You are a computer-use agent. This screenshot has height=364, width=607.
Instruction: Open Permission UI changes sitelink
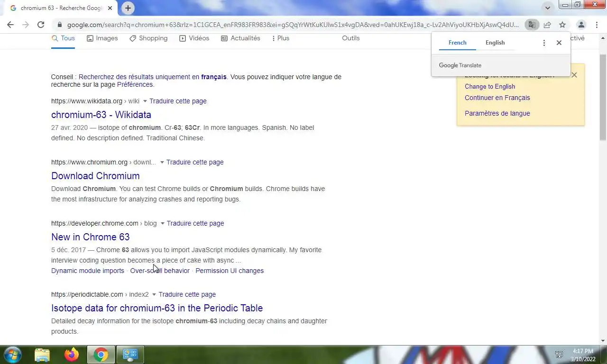pos(230,271)
